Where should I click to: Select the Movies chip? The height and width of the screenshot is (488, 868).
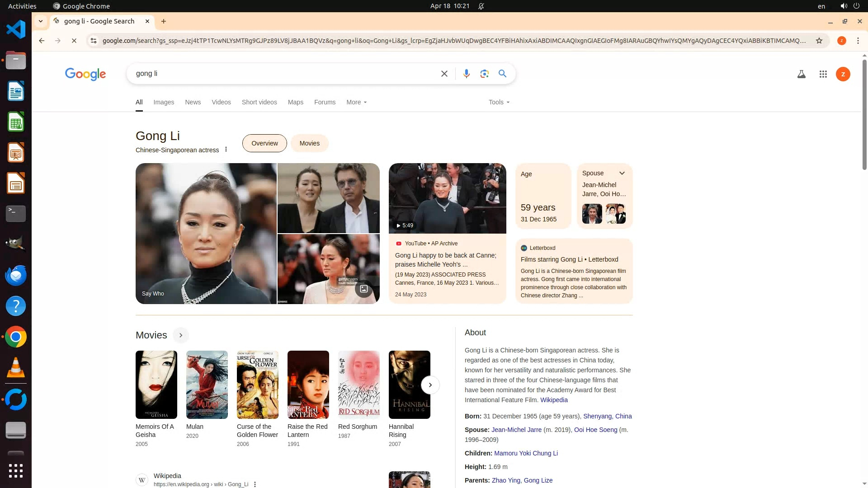click(309, 143)
